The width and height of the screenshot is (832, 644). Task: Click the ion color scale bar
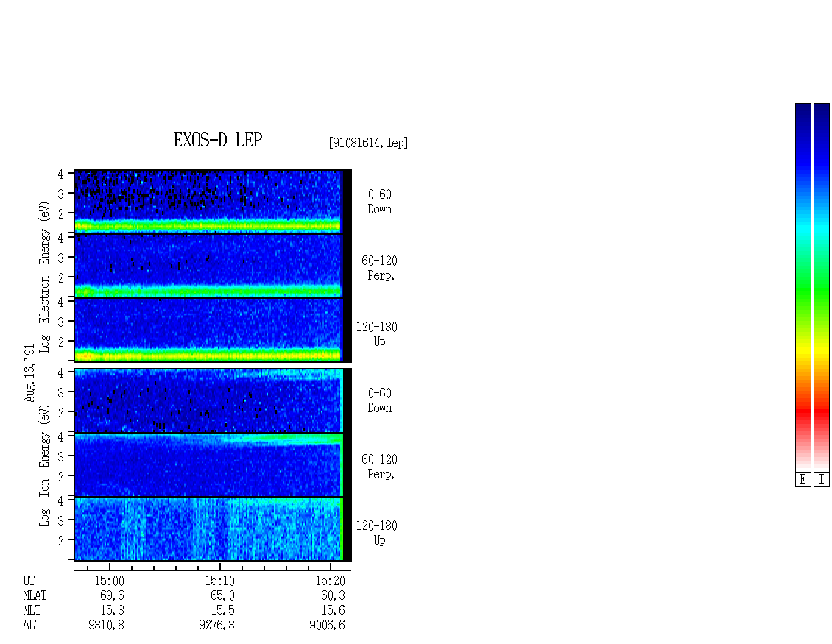tap(822, 287)
